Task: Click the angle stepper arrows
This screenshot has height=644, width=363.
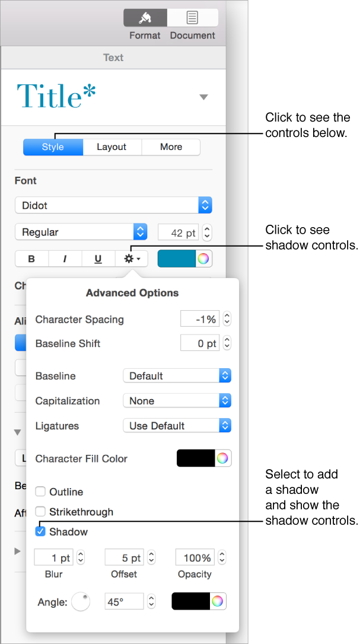Action: (x=151, y=602)
